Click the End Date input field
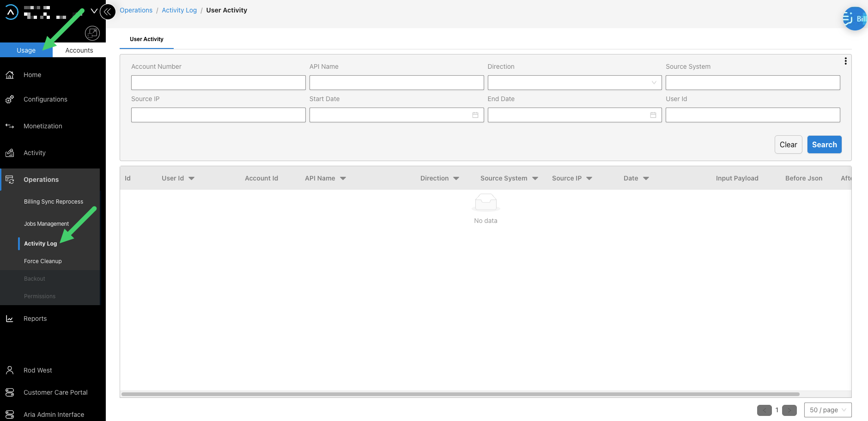 575,115
